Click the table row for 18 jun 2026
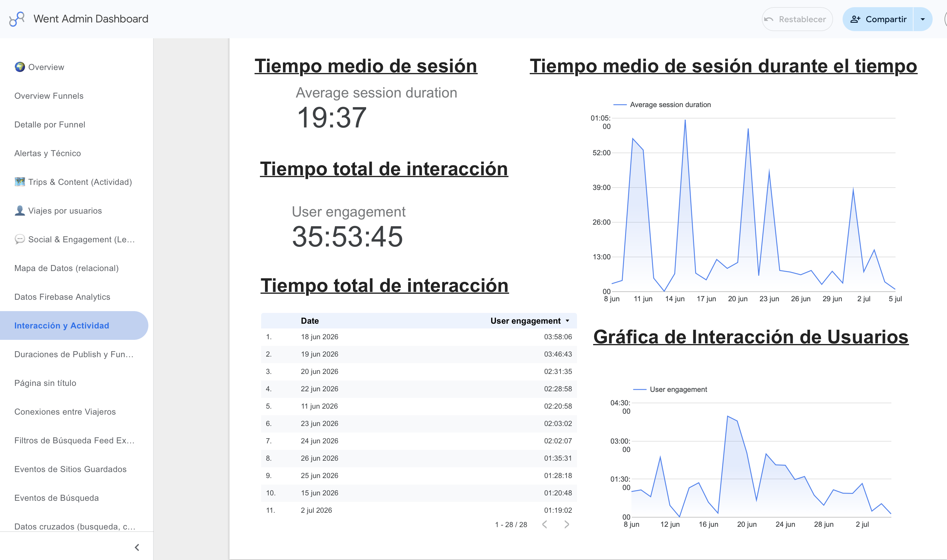Screen dimensions: 947x560 [419, 337]
